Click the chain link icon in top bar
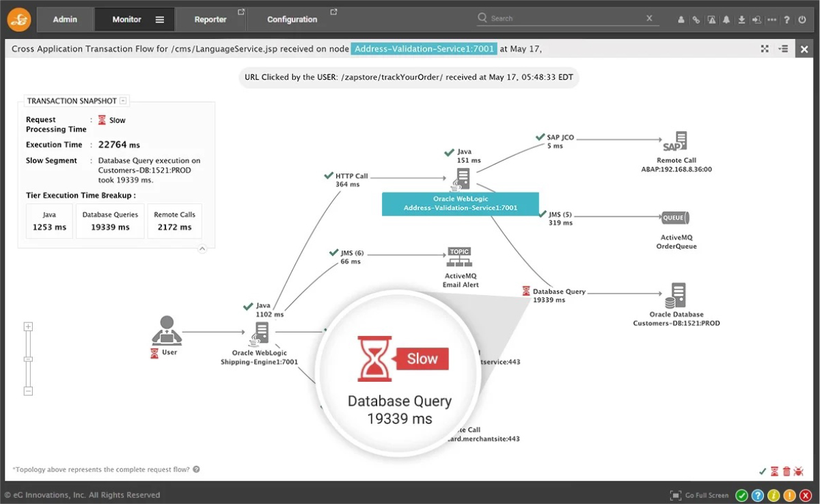Screen dimensions: 820x504 point(696,20)
